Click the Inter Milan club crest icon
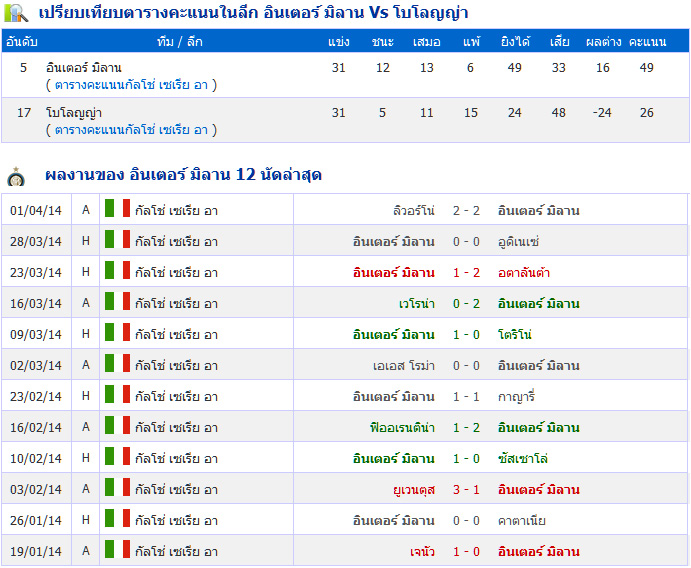The height and width of the screenshot is (568, 691). click(16, 176)
